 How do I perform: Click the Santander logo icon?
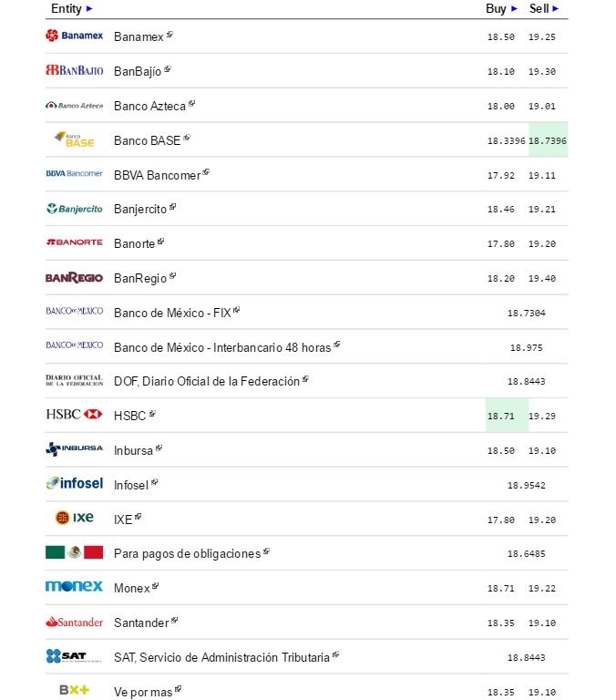74,622
